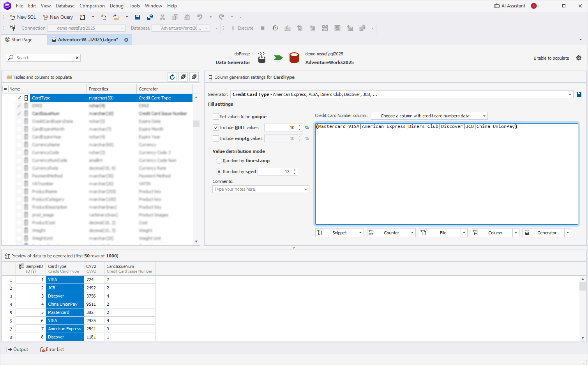Save the current document with the disk icon
Screen dimensions: 588x365
coord(138,17)
